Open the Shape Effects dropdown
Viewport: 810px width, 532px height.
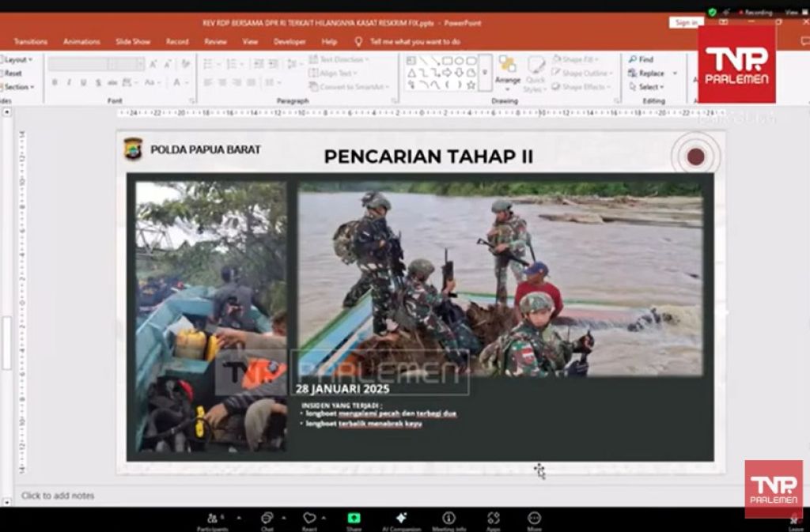click(x=581, y=87)
